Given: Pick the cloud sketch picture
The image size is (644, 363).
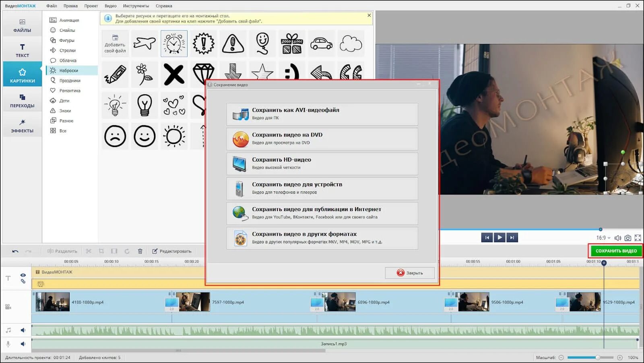Looking at the screenshot, I should [351, 44].
